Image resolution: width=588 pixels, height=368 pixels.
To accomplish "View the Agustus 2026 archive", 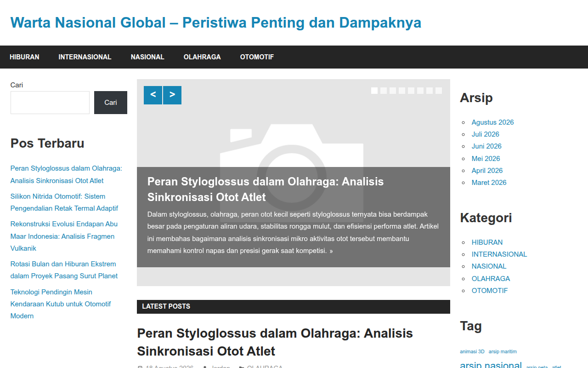I will (492, 122).
